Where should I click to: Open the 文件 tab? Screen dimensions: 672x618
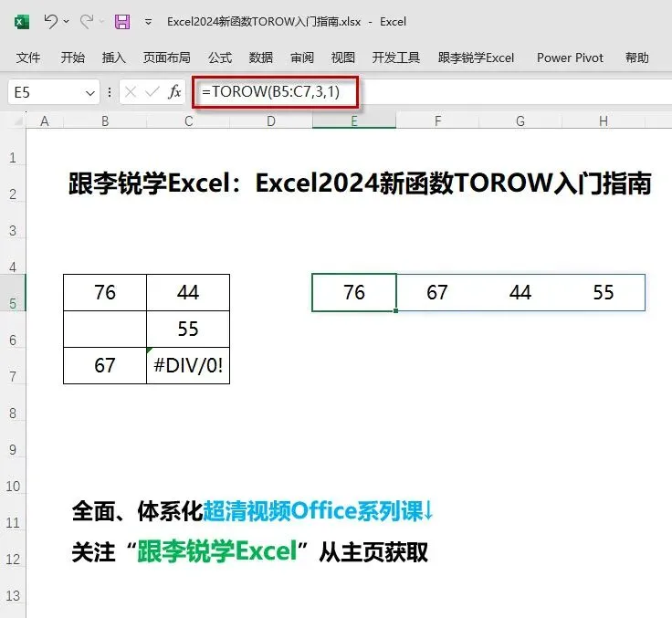point(28,58)
